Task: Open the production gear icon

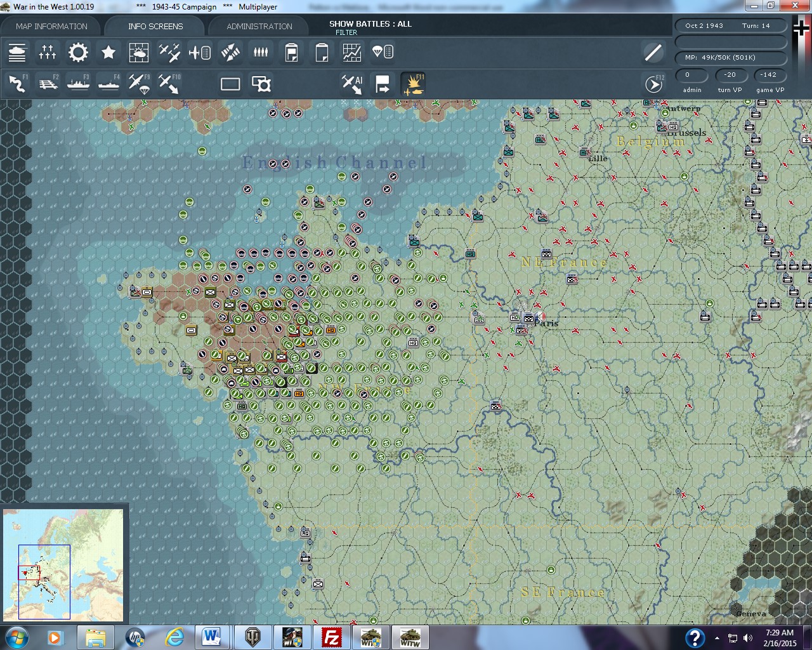Action: pos(78,52)
